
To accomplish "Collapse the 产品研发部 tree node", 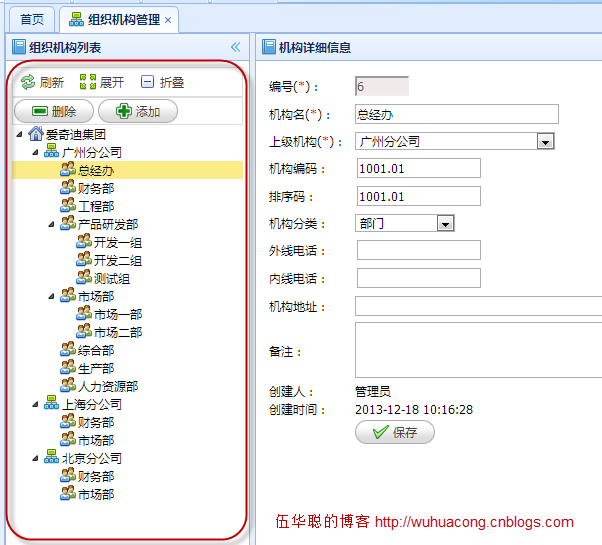I will [51, 224].
